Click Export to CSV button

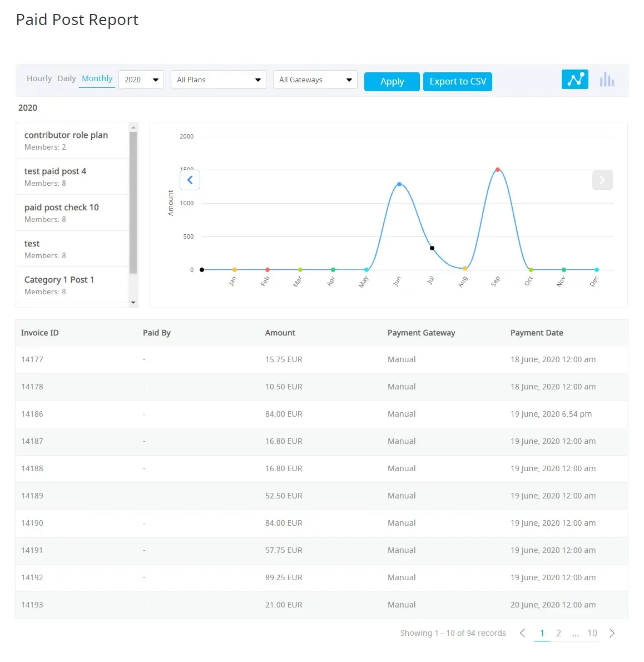coord(457,81)
